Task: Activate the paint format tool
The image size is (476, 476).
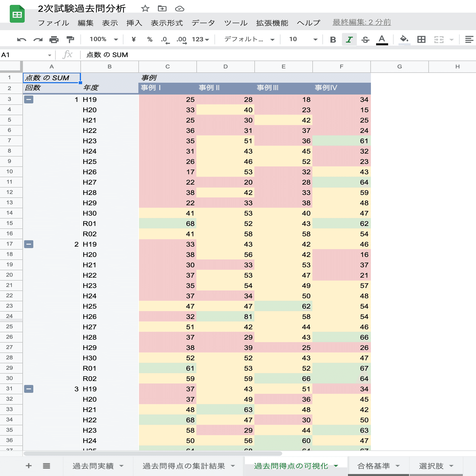Action: point(70,39)
